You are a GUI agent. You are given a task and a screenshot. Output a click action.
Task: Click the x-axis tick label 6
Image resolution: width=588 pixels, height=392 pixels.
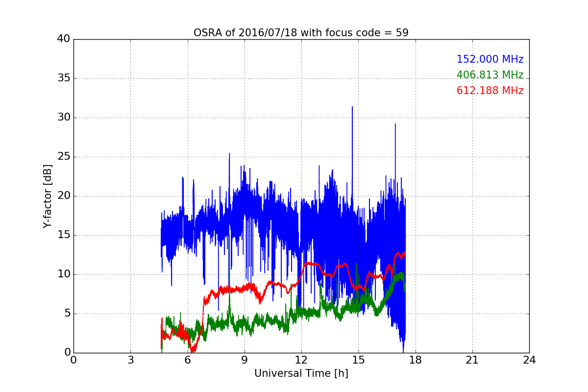coord(188,360)
